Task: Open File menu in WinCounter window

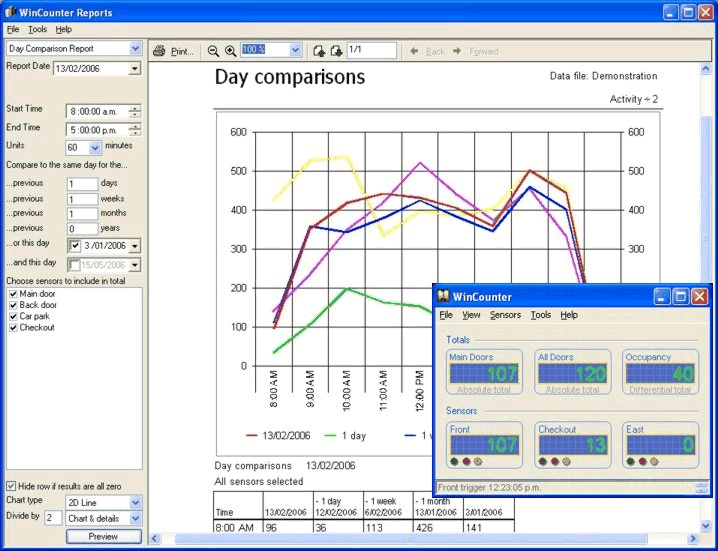Action: (x=446, y=315)
